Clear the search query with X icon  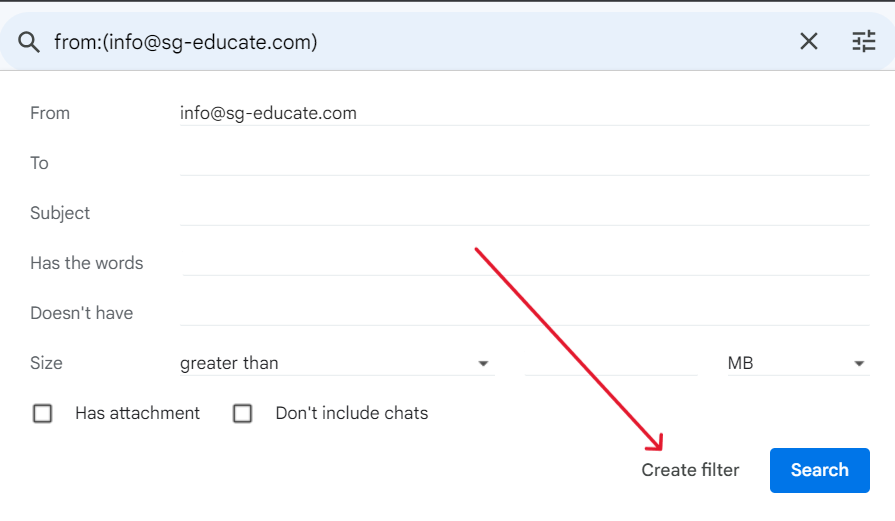[808, 41]
